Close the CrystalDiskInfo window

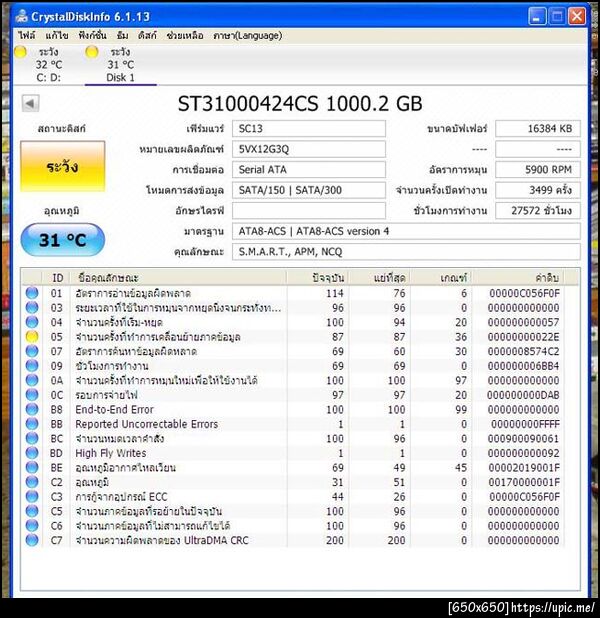click(577, 16)
